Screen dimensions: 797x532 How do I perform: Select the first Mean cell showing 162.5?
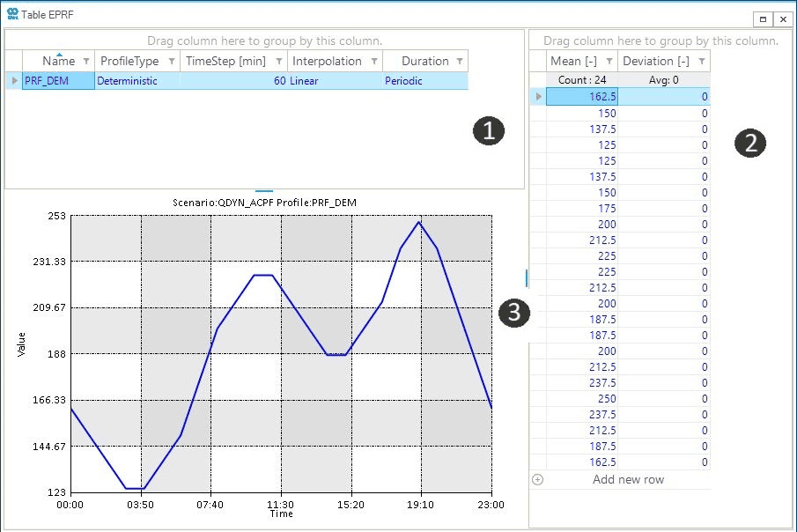pyautogui.click(x=581, y=97)
